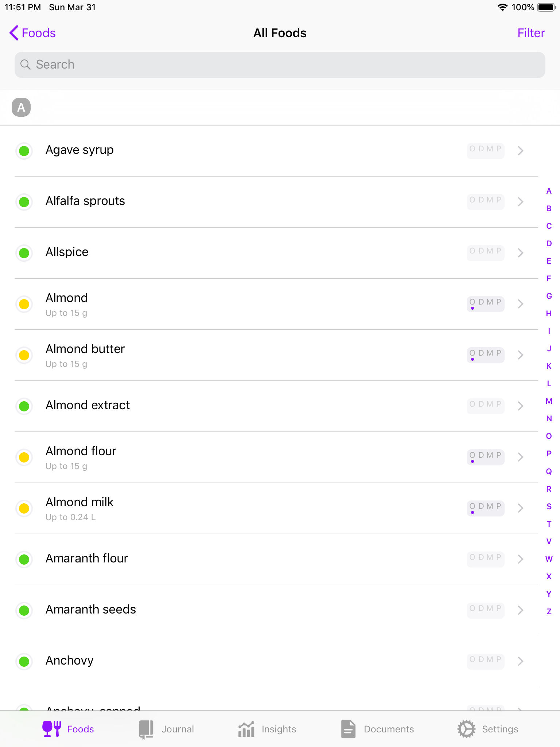Expand Alfalfa sprouts details chevron
This screenshot has width=560, height=747.
[520, 202]
